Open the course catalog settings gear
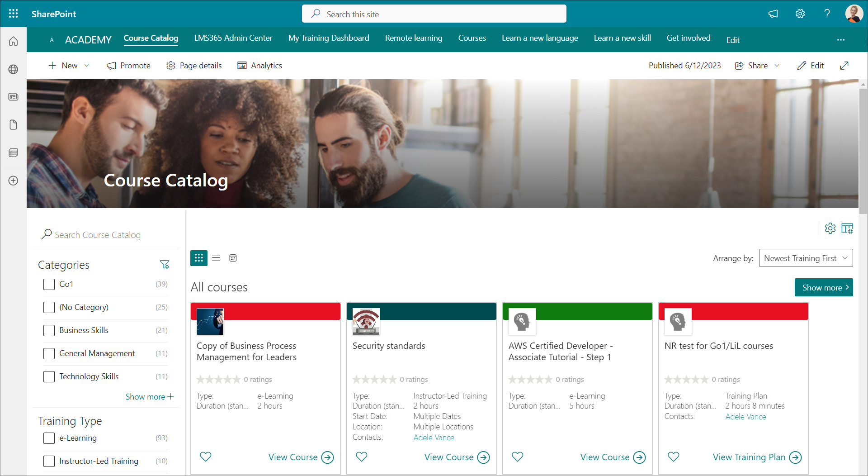This screenshot has height=476, width=868. tap(830, 228)
